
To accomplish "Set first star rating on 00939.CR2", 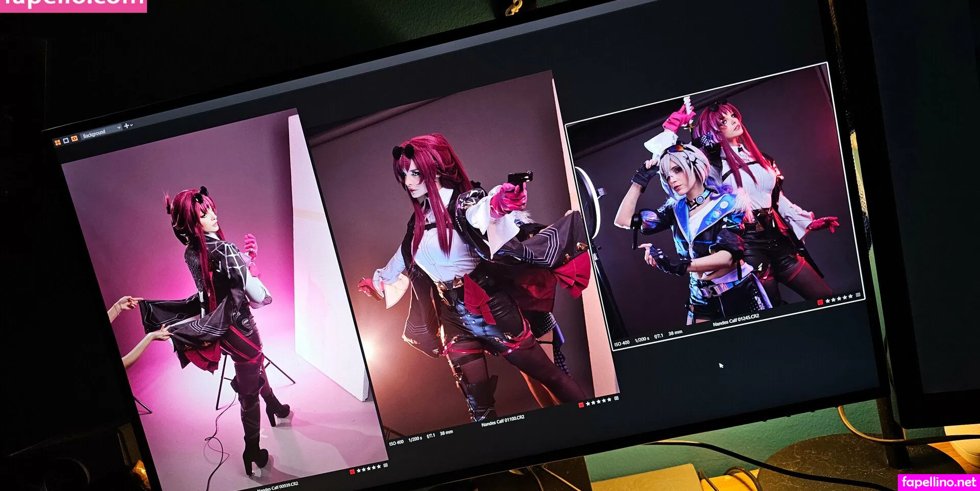I will pyautogui.click(x=359, y=471).
